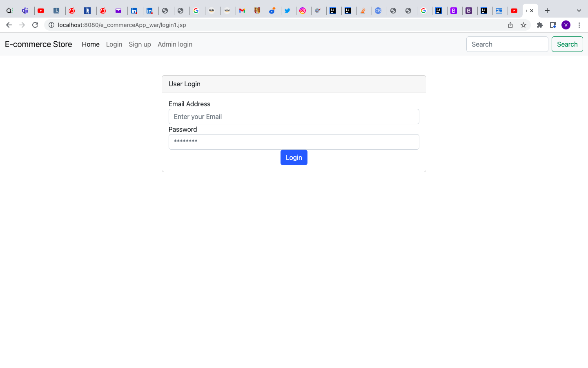Open the Chrome three-dot menu
588x368 pixels.
(579, 25)
